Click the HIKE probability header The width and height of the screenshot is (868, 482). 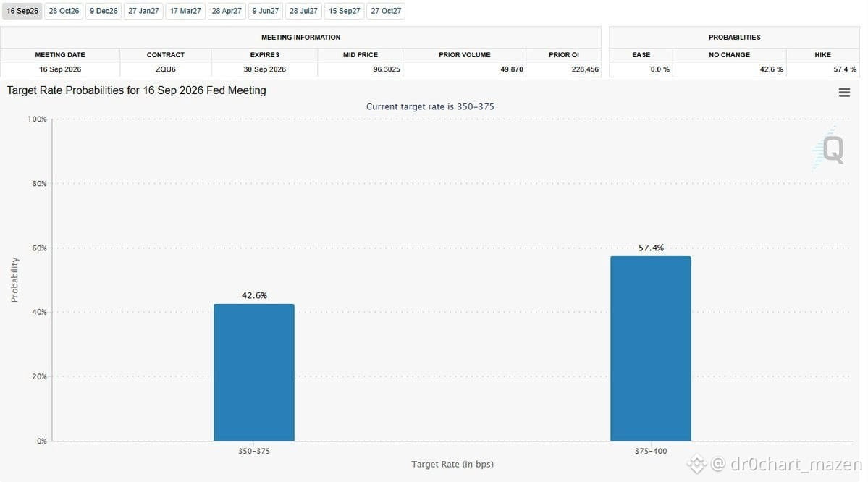822,55
